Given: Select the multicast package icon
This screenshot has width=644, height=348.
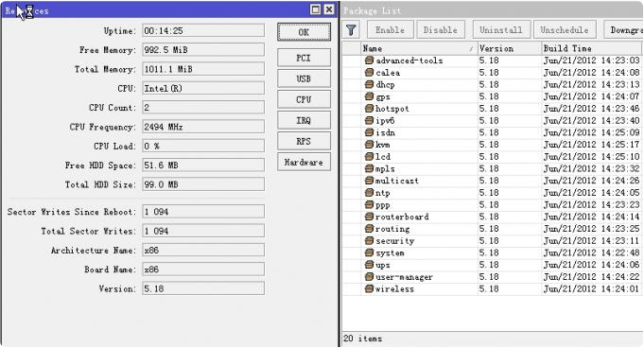Looking at the screenshot, I should 369,181.
